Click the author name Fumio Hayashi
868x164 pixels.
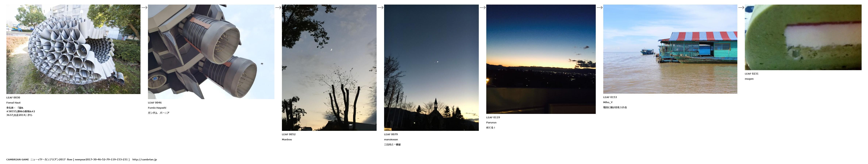[x=157, y=108]
